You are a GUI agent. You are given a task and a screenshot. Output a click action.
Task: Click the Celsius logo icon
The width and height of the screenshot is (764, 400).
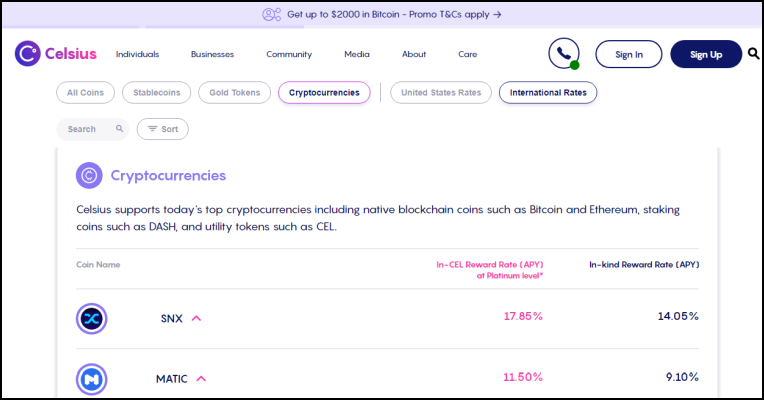point(27,54)
